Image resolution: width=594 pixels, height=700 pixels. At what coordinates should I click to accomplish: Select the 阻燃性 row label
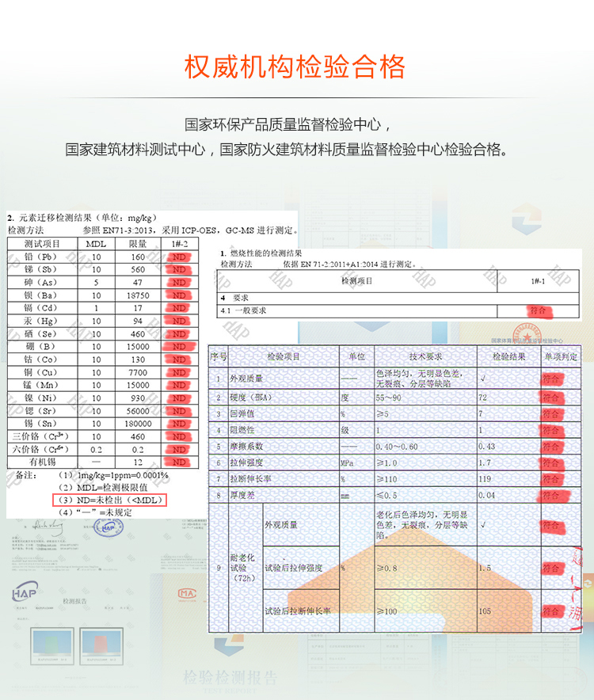click(x=242, y=430)
